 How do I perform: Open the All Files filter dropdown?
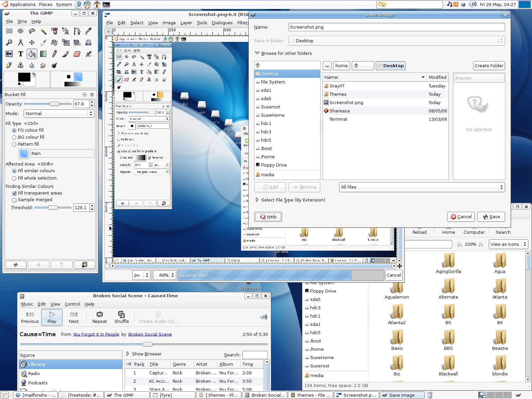[x=422, y=187]
